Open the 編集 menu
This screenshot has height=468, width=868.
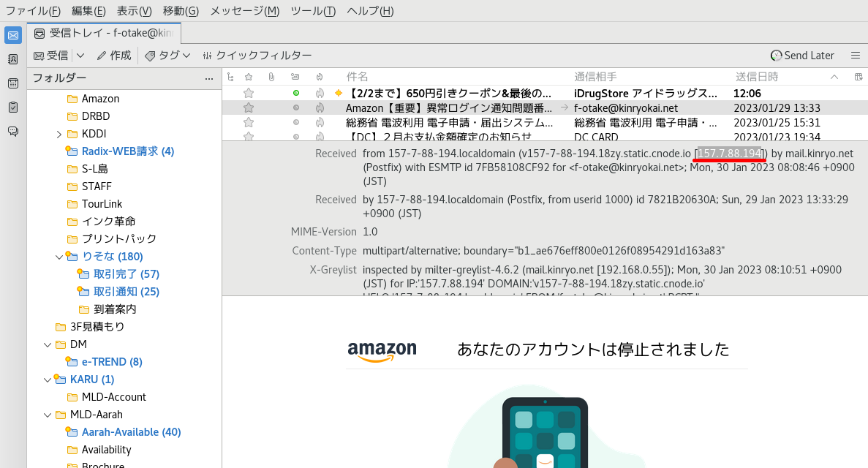tap(88, 10)
